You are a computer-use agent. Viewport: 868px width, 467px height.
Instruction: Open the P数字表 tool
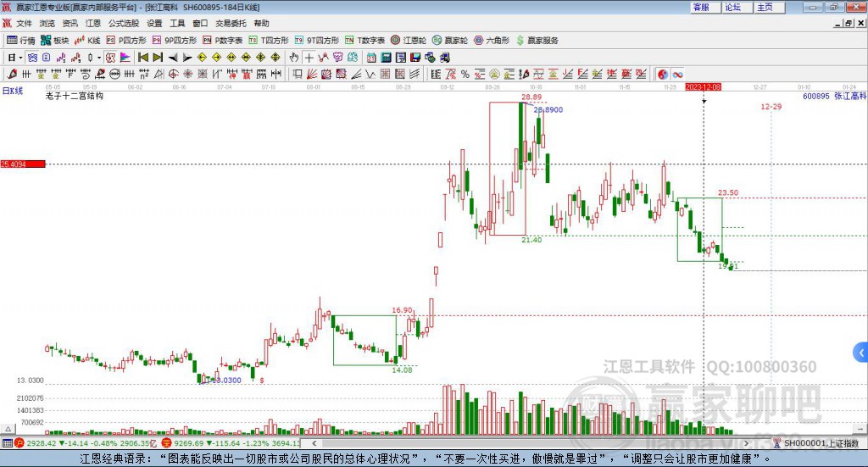coord(222,41)
